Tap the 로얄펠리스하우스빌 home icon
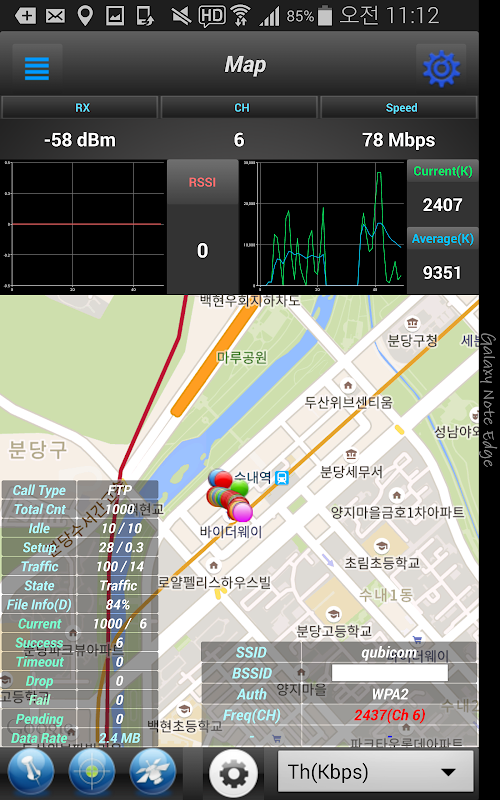Image resolution: width=500 pixels, height=800 pixels. (x=214, y=565)
